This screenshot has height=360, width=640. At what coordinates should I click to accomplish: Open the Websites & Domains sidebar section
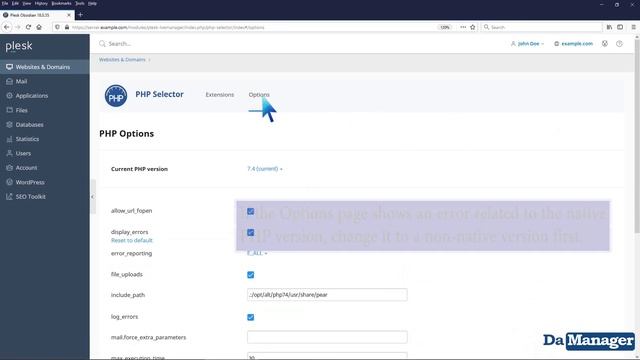coord(44,67)
